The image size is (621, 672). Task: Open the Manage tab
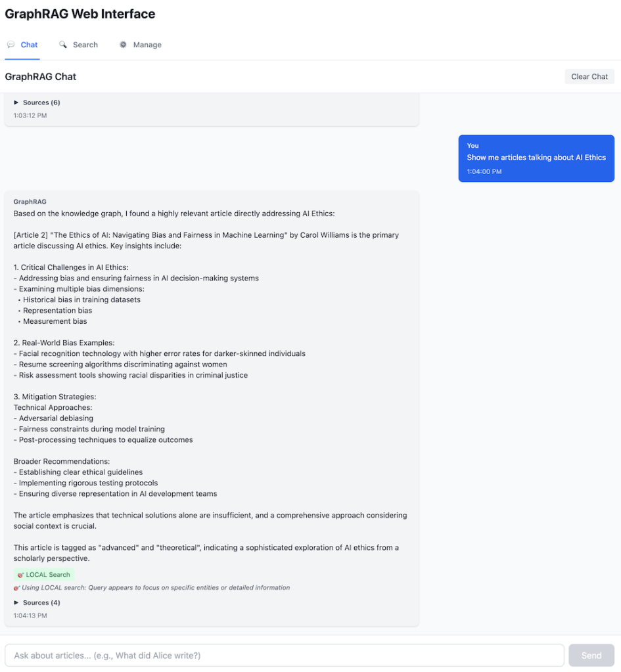tap(147, 45)
